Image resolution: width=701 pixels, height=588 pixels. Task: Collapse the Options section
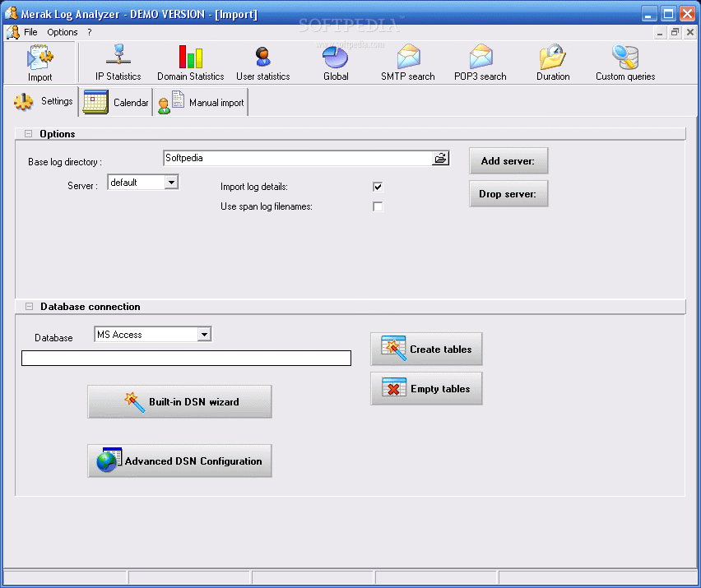click(x=28, y=133)
